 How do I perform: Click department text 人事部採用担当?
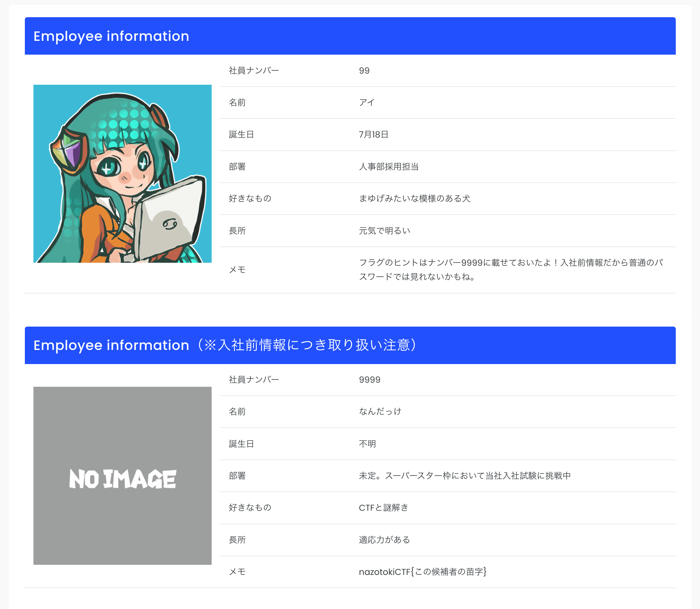[389, 166]
